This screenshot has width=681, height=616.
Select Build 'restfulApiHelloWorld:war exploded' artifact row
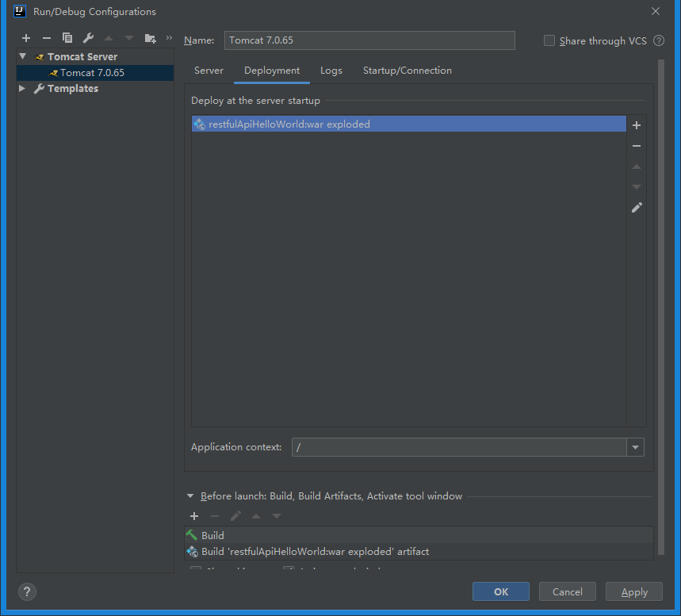(x=419, y=552)
